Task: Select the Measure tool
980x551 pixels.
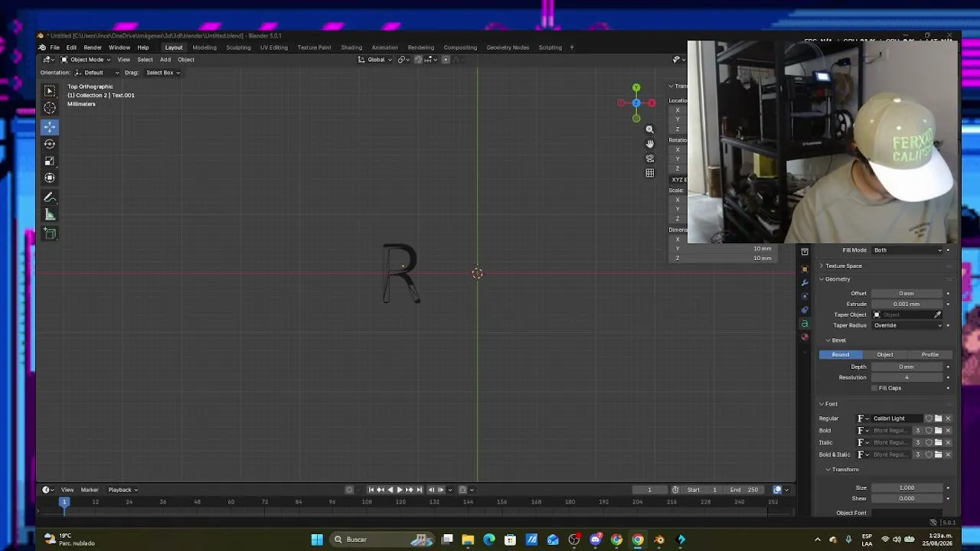Action: [50, 214]
